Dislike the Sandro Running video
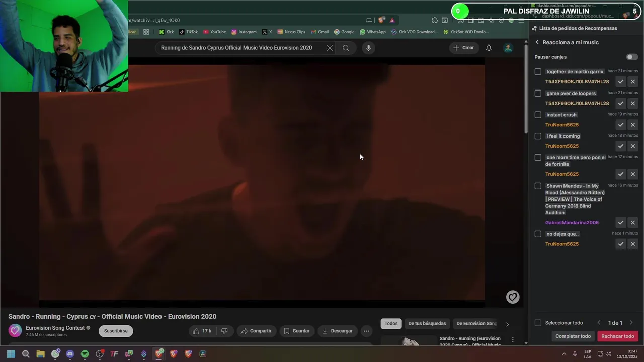Screen dimensions: 644x362 pyautogui.click(x=224, y=331)
